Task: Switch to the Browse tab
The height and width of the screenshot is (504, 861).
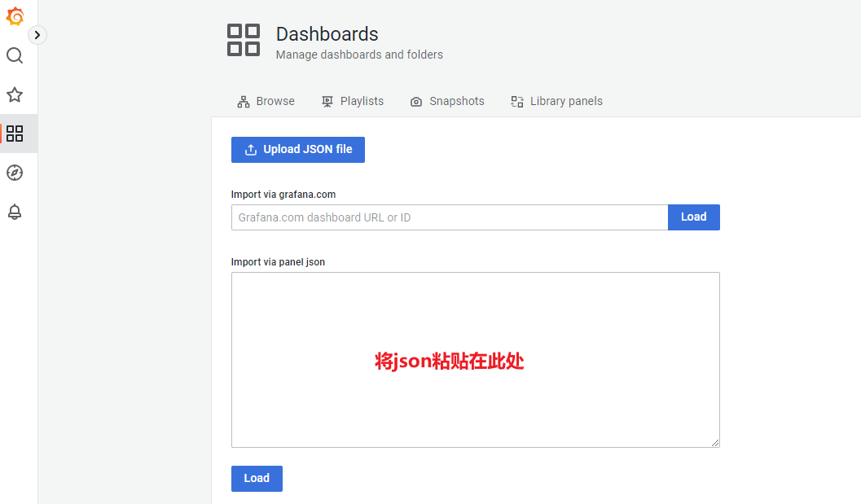Action: click(x=275, y=102)
